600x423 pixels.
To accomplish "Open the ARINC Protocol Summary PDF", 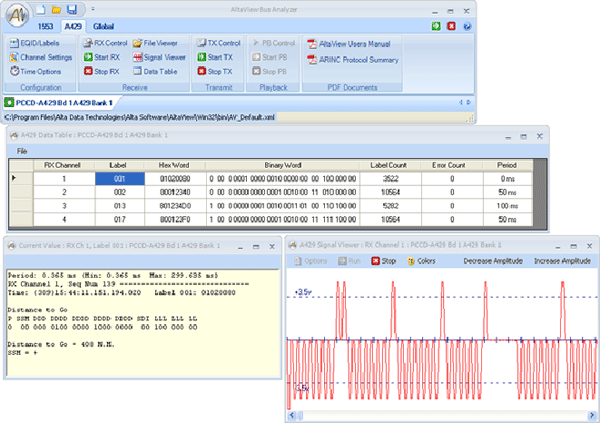I will point(358,60).
